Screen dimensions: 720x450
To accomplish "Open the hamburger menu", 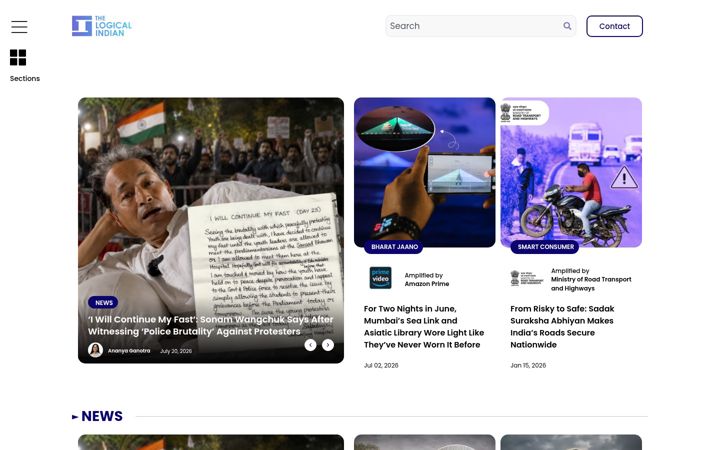I will point(19,27).
